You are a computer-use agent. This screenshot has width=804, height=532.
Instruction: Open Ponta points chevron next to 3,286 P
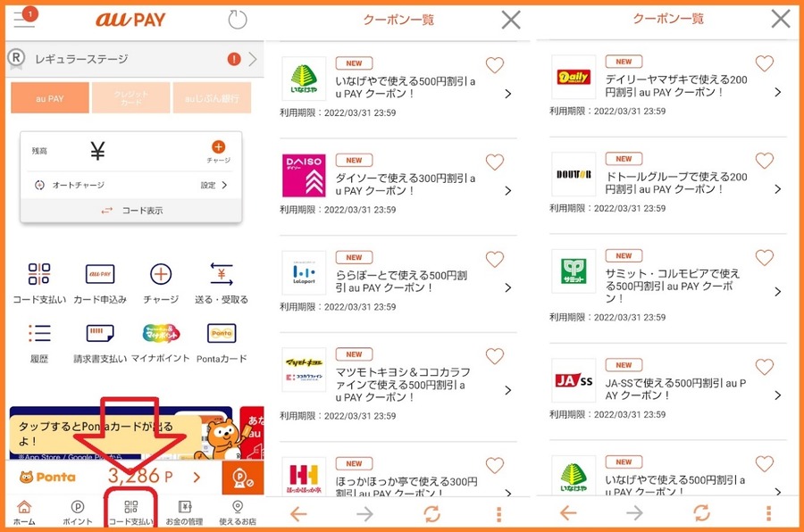[197, 478]
